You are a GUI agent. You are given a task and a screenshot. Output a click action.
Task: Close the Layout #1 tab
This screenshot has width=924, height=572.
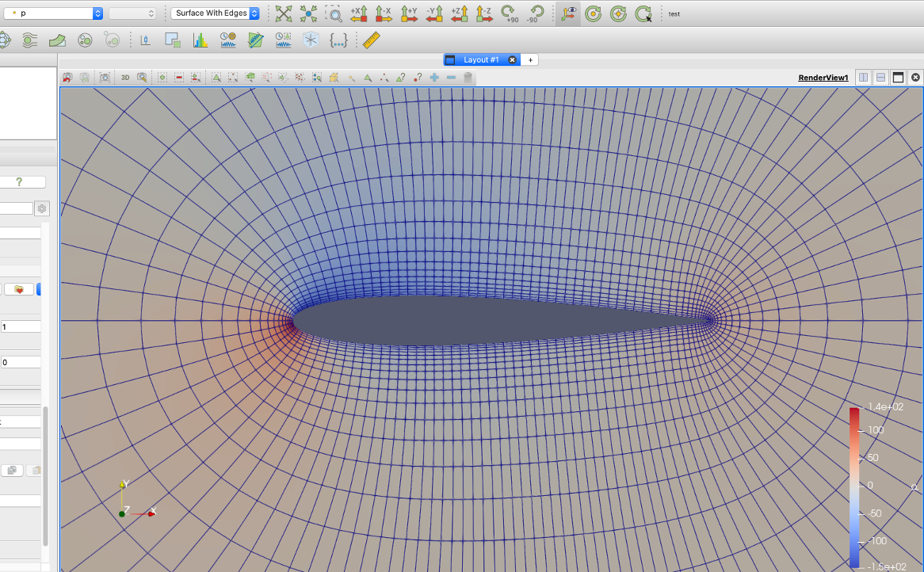coord(512,59)
